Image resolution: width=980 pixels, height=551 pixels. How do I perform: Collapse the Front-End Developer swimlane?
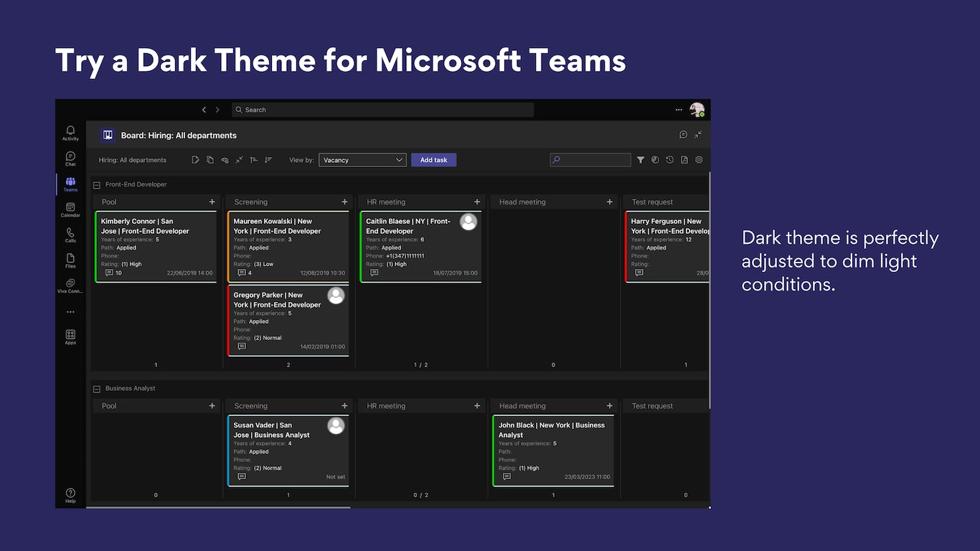tap(97, 185)
